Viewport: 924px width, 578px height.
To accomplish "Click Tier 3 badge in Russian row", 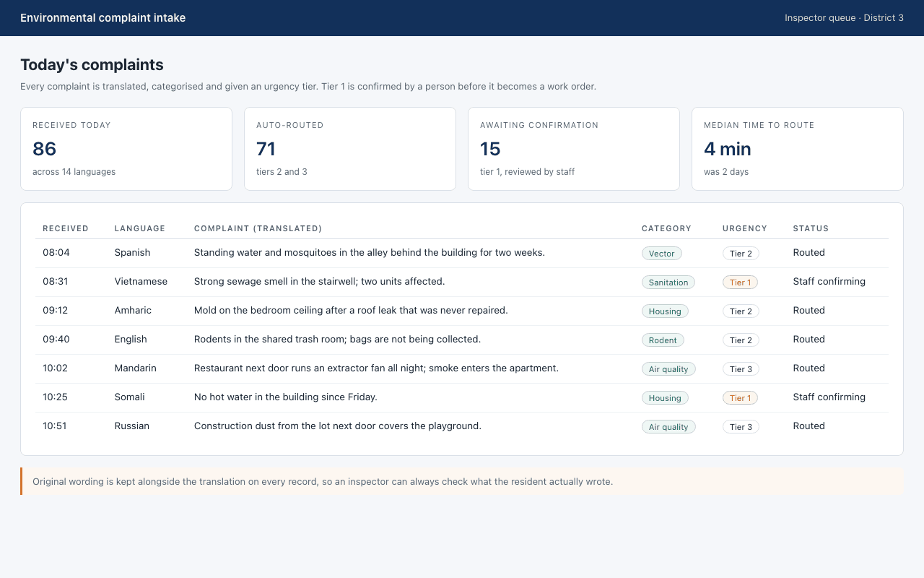I will pyautogui.click(x=741, y=427).
